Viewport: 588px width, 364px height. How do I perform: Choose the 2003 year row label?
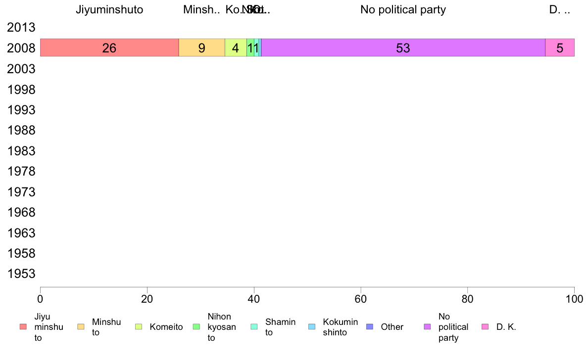(x=21, y=69)
